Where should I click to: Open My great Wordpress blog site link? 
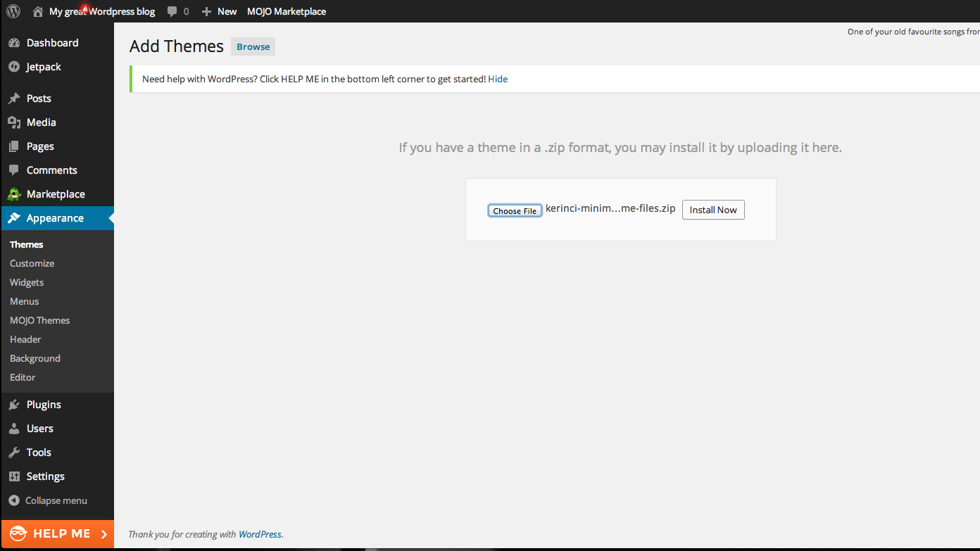102,11
